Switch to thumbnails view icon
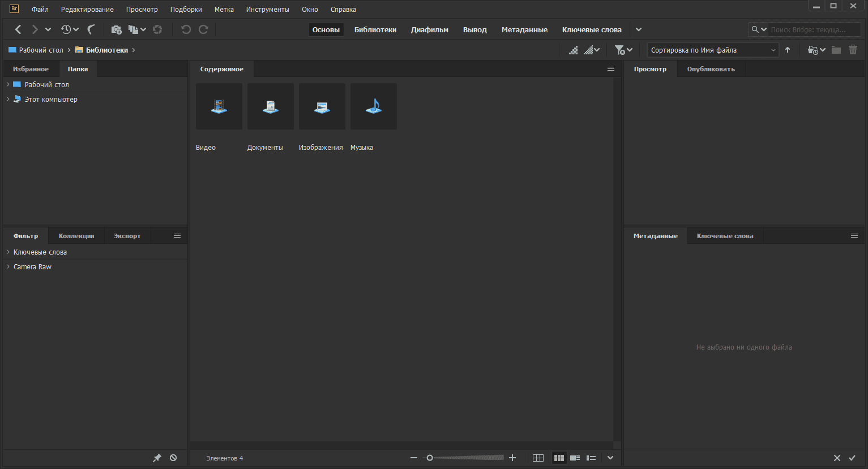 click(x=559, y=458)
